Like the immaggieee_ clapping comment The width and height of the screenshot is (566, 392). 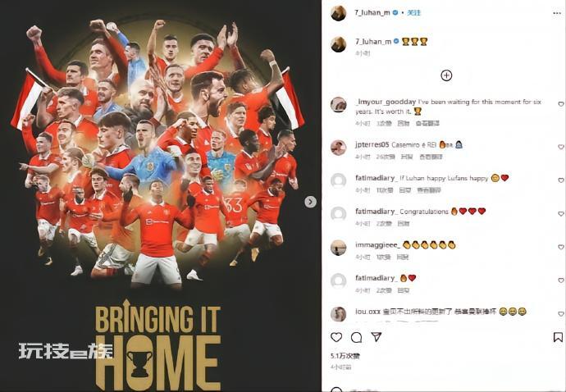pyautogui.click(x=561, y=247)
